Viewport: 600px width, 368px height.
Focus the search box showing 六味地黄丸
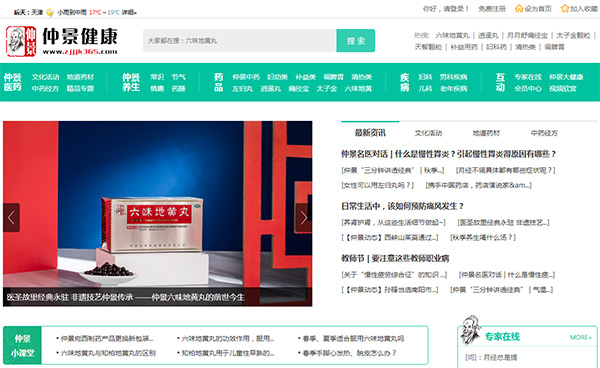tap(240, 41)
